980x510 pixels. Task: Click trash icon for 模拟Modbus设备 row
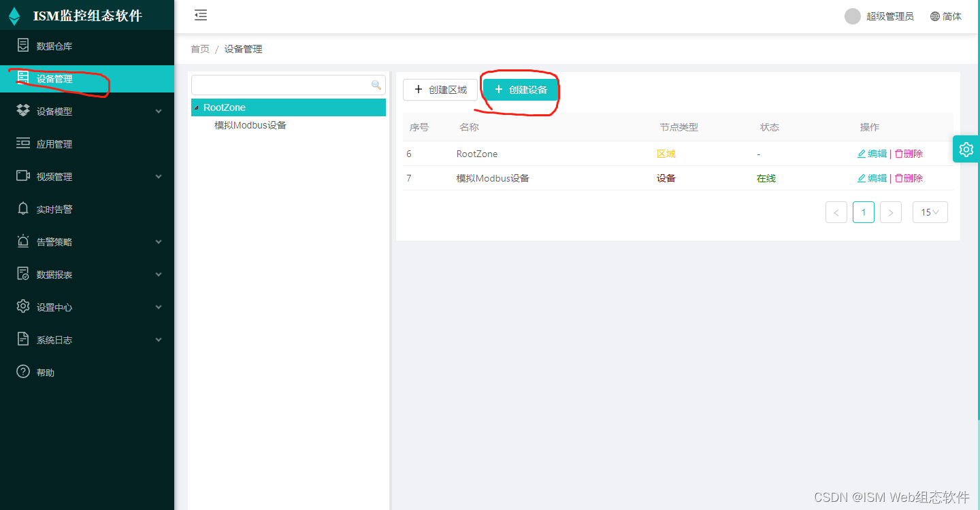point(898,178)
